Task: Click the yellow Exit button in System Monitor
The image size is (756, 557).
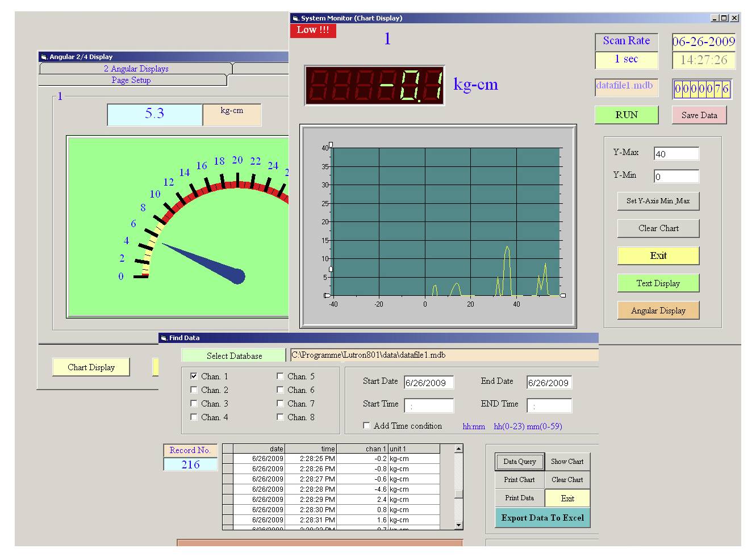Action: point(658,256)
